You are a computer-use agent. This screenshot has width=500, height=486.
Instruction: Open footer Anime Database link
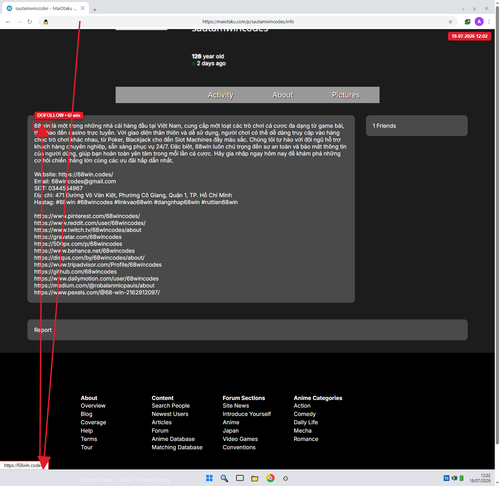(173, 439)
